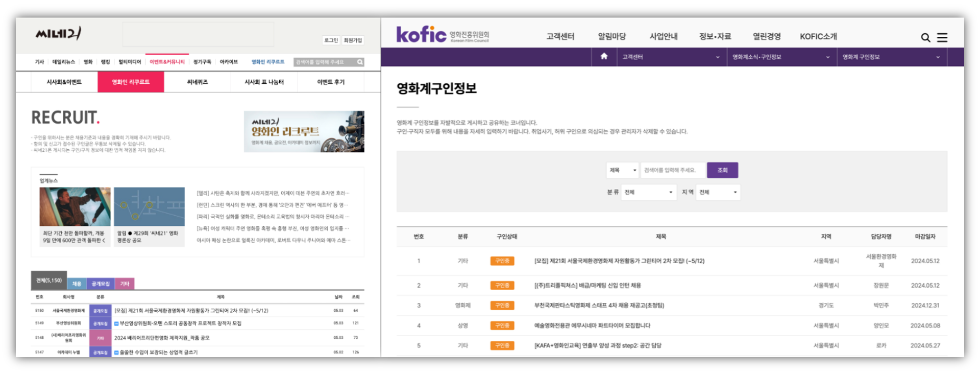Open 멀티미디어 menu on Cine21
Image resolution: width=980 pixels, height=373 pixels.
[x=130, y=62]
